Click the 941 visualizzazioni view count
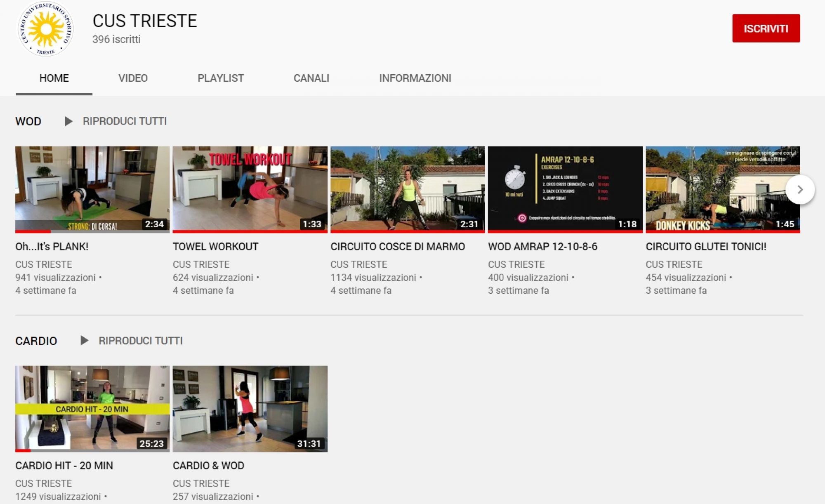 [x=55, y=278]
